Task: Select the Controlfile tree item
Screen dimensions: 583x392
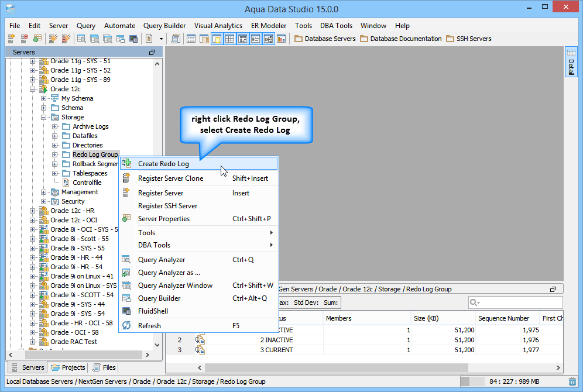Action: [x=87, y=183]
